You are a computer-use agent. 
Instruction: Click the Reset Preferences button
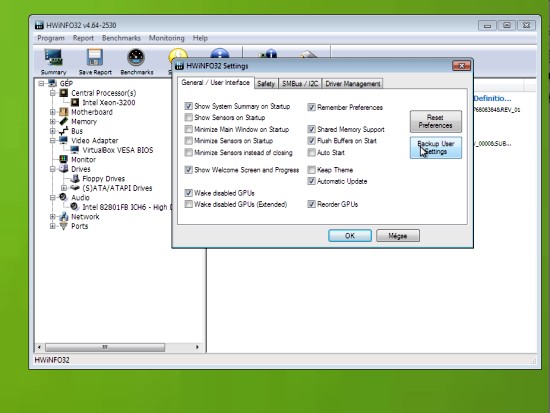tap(436, 121)
